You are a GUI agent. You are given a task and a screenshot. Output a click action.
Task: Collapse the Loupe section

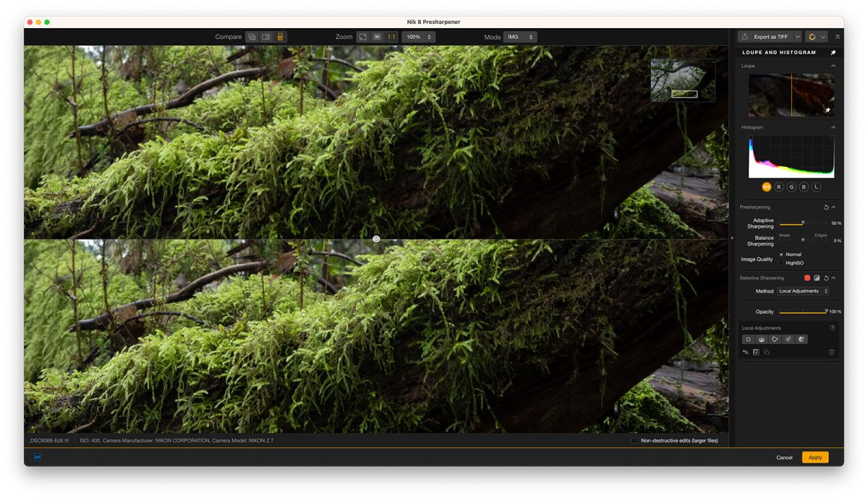833,66
